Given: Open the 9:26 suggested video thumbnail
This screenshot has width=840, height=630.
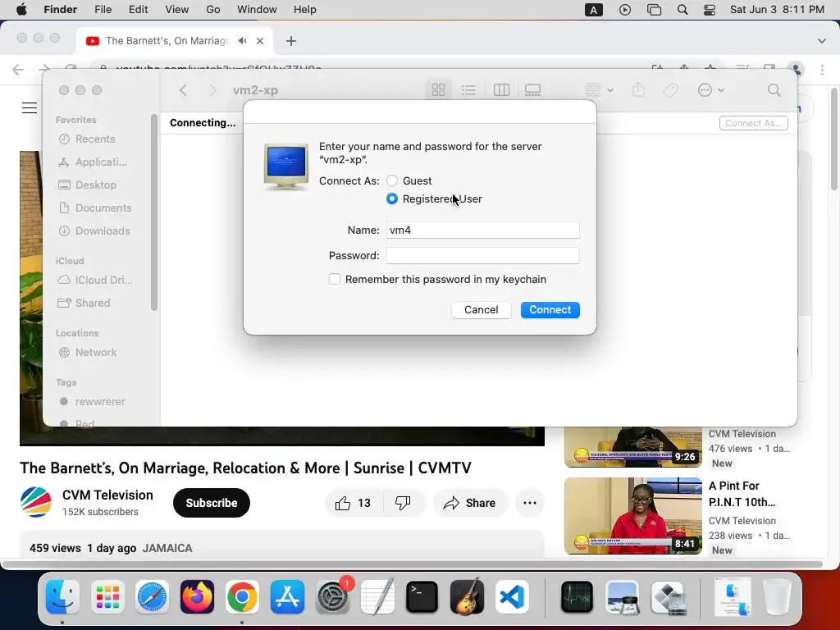Looking at the screenshot, I should pyautogui.click(x=633, y=447).
